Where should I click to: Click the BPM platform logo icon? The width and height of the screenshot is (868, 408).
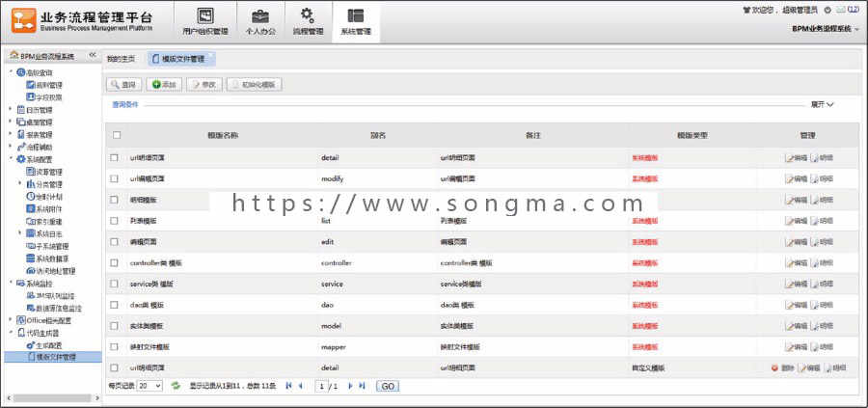(24, 20)
